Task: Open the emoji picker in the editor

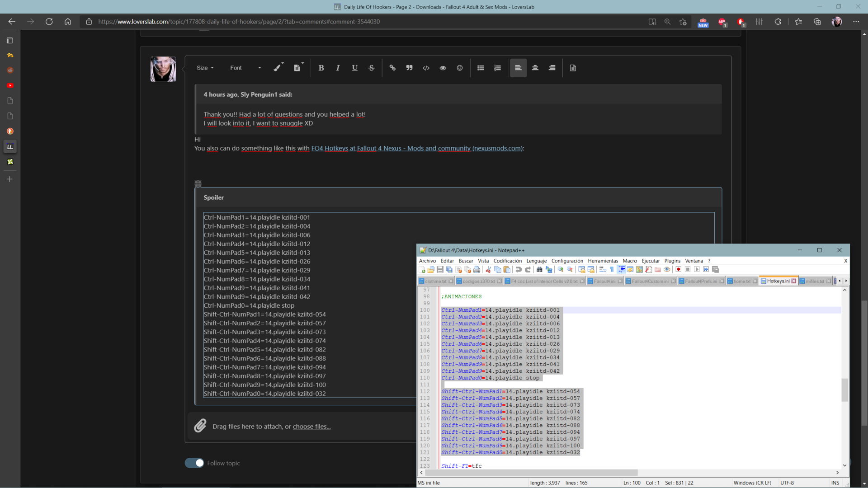Action: click(460, 68)
